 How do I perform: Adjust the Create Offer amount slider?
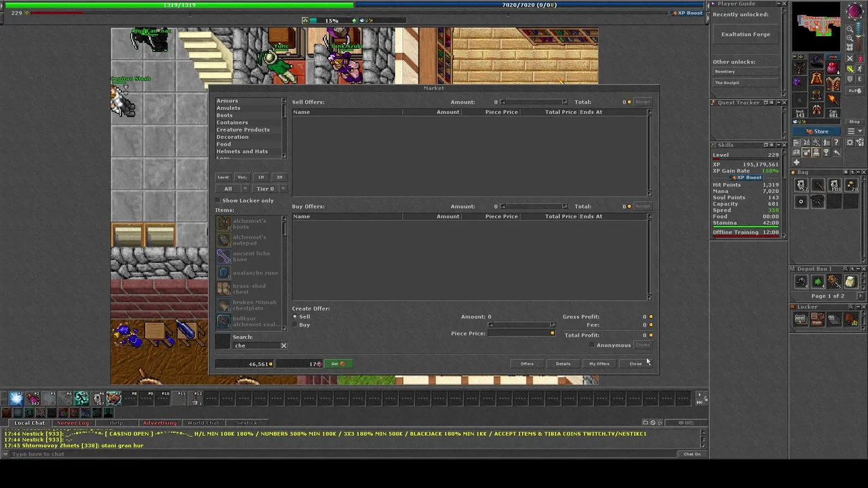coord(521,325)
